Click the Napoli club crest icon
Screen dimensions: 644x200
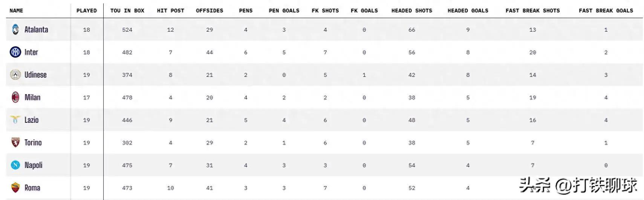coord(15,165)
